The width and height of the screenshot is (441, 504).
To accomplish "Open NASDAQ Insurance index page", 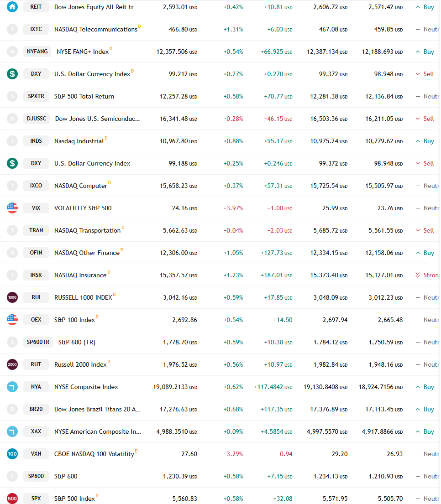I will click(80, 275).
